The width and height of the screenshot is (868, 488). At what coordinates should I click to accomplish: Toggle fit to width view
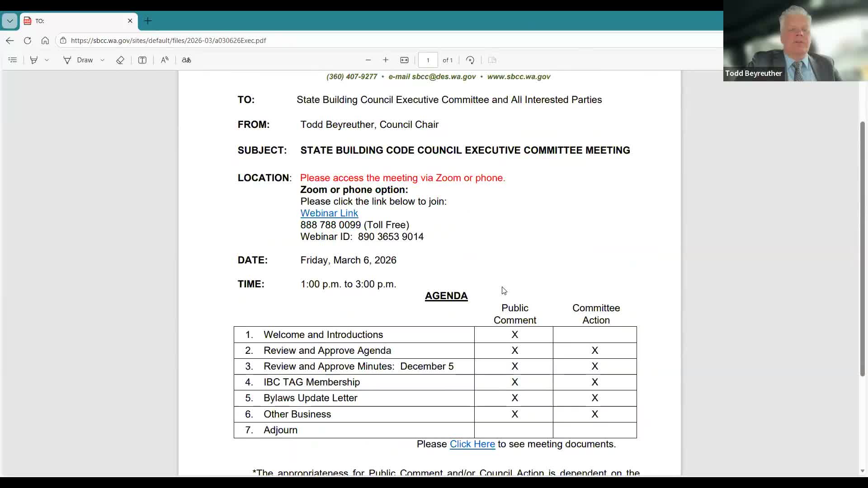[x=404, y=60]
